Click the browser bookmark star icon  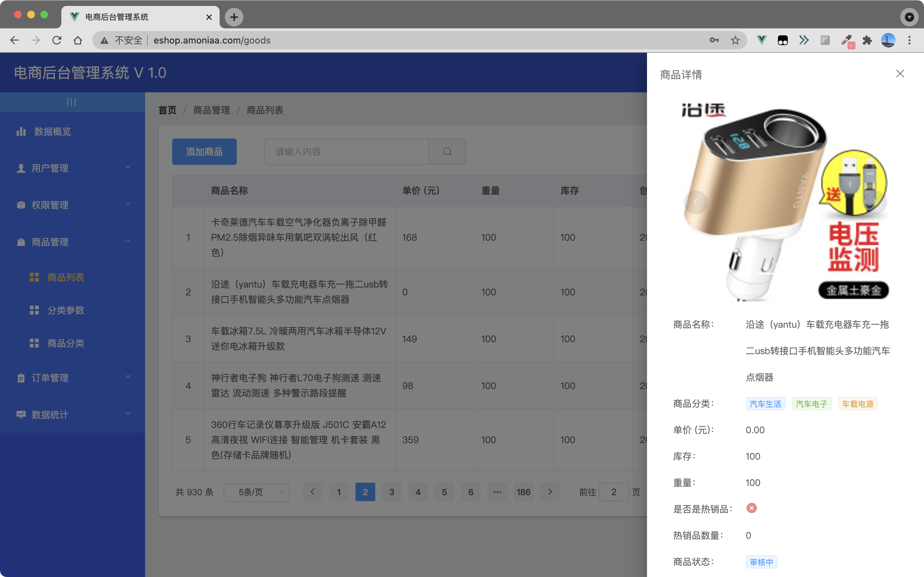[x=735, y=40]
